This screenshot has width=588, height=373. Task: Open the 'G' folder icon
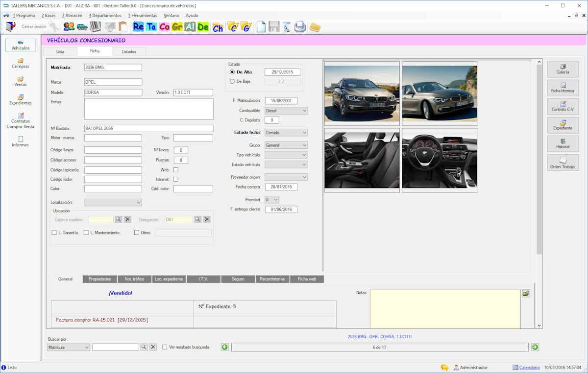click(x=246, y=26)
